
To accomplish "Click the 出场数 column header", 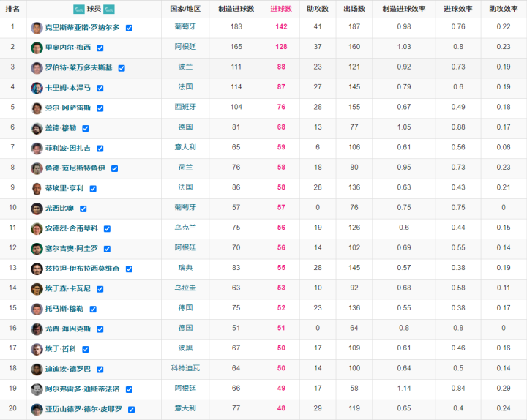I will [x=354, y=9].
